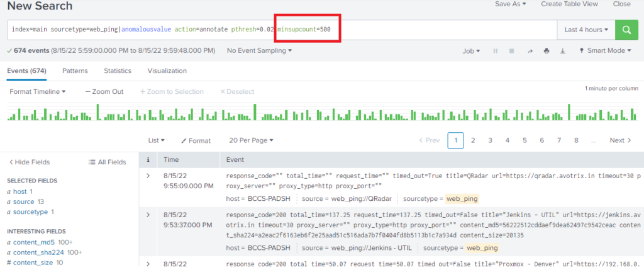Print search results
The image size is (644, 277).
[547, 51]
